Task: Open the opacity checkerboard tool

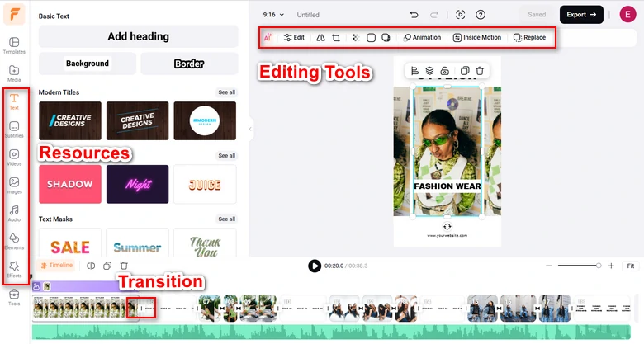Action: [x=356, y=38]
